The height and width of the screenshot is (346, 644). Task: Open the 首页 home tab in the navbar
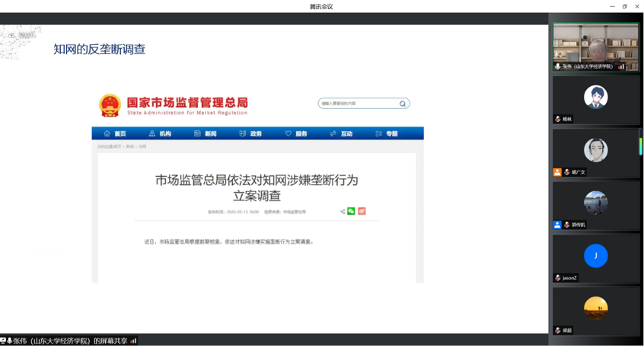(x=115, y=133)
